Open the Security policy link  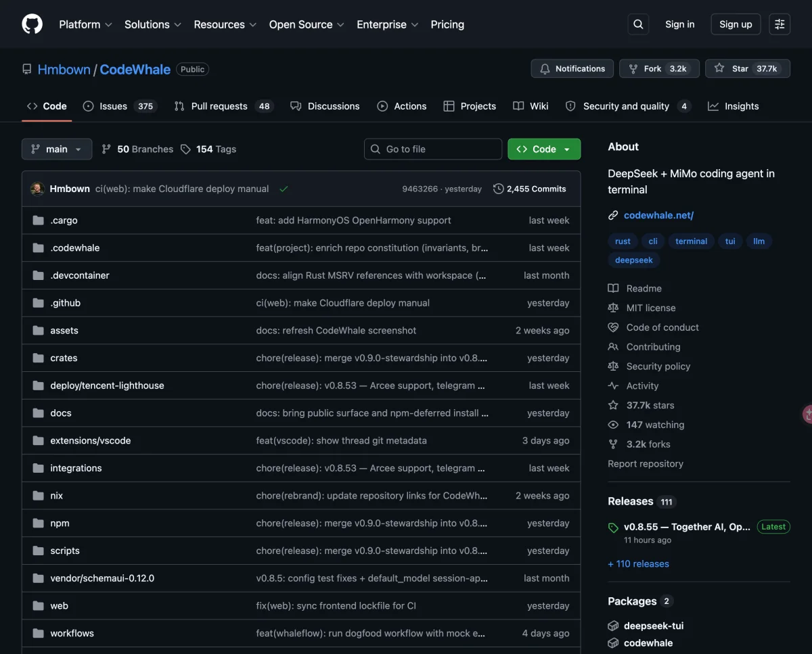tap(658, 367)
